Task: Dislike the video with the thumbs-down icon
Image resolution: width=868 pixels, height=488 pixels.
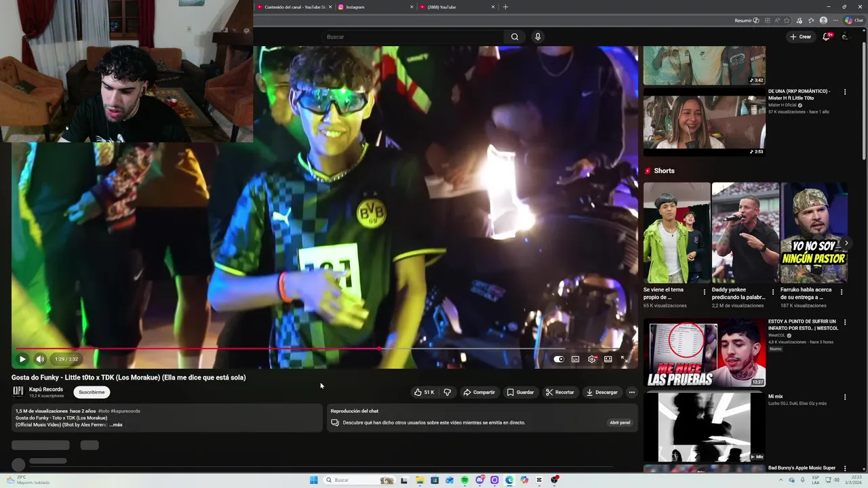Action: click(x=447, y=392)
